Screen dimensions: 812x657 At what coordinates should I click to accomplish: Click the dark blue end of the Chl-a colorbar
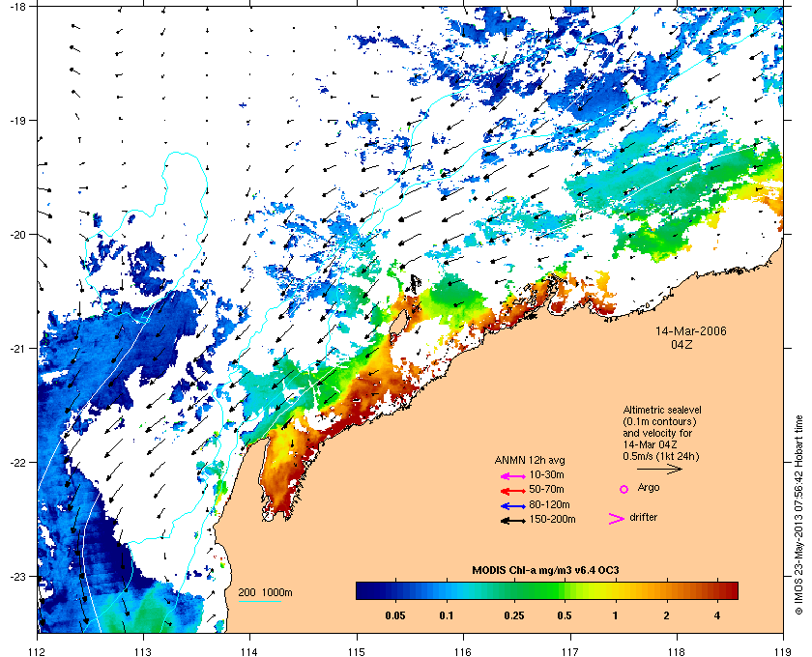click(365, 590)
